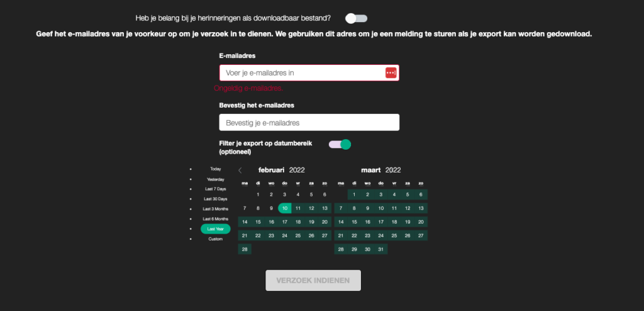Toggle the downloadable memories file switch

pos(356,18)
